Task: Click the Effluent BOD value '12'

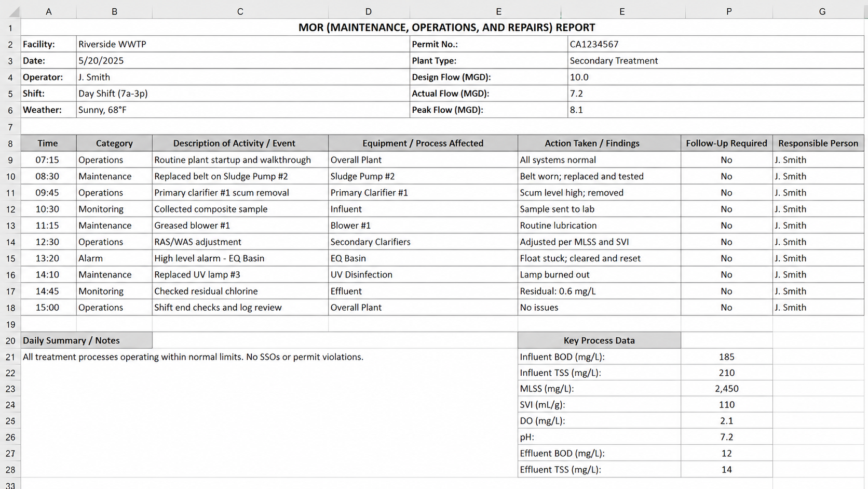Action: click(726, 453)
